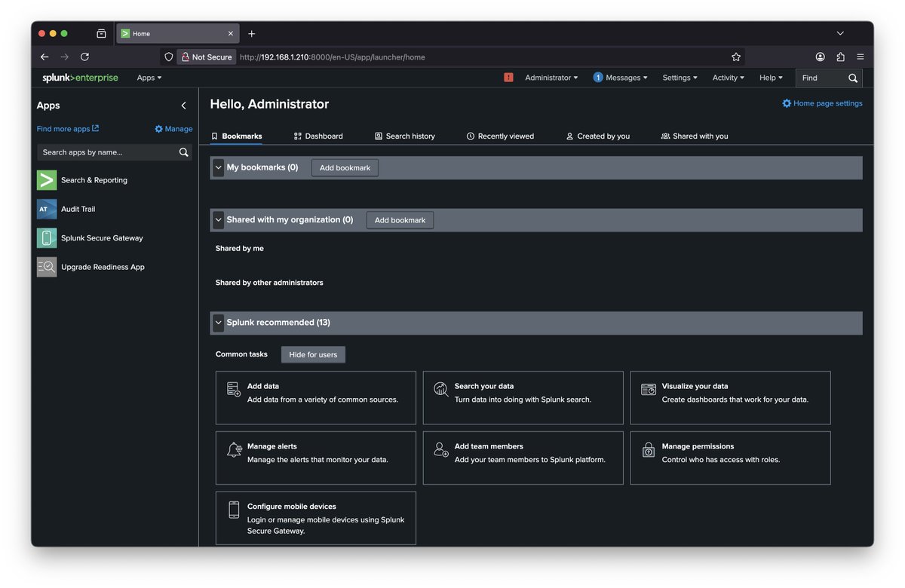Screen dimensions: 905x588
Task: Click the Add data card icon
Action: (234, 389)
